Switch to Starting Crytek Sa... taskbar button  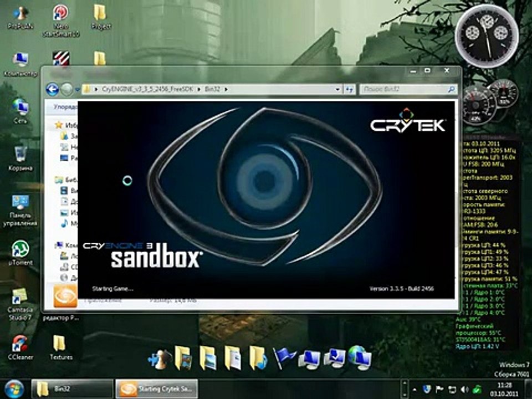[157, 389]
